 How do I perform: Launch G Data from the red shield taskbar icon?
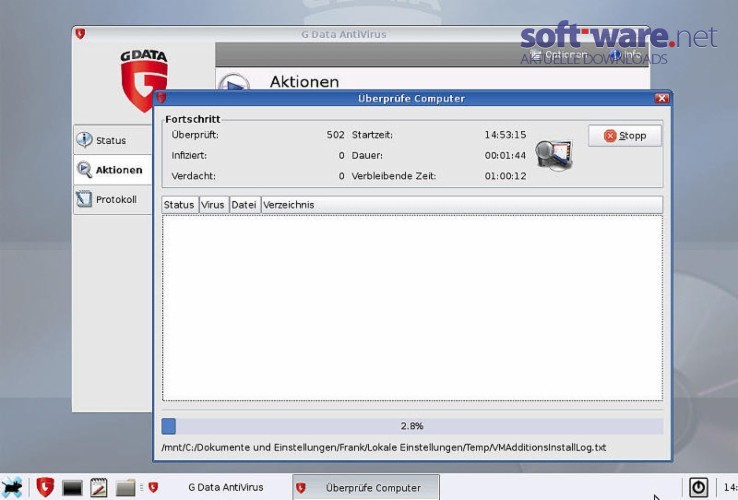[45, 487]
